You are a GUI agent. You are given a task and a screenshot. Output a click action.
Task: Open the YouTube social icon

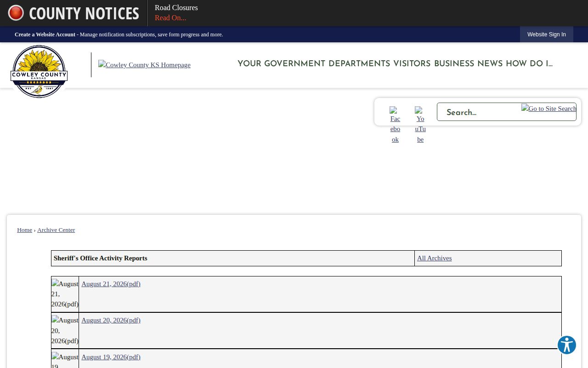(420, 125)
